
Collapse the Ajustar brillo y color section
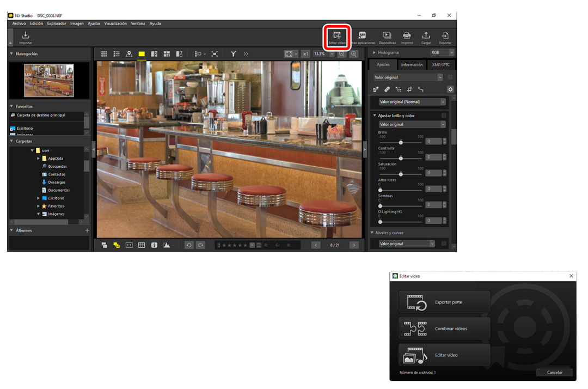[374, 116]
